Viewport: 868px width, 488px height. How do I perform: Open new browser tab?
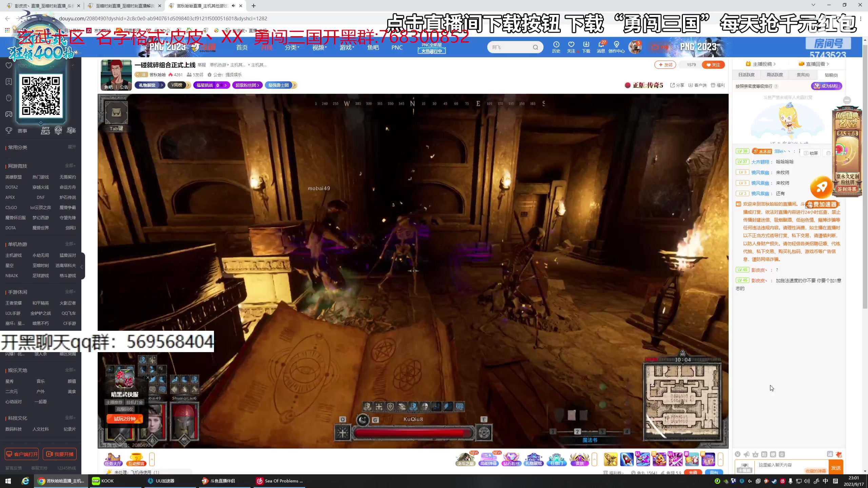(254, 6)
